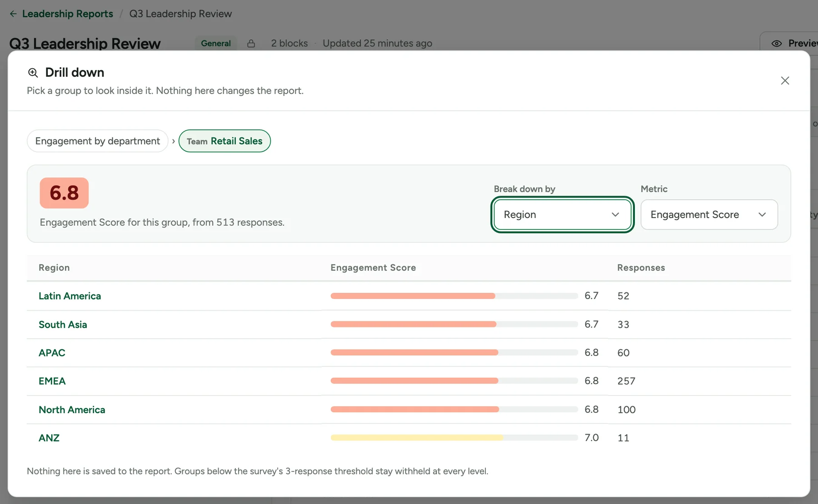Drill into APAC region
Viewport: 818px width, 504px height.
pyautogui.click(x=52, y=353)
